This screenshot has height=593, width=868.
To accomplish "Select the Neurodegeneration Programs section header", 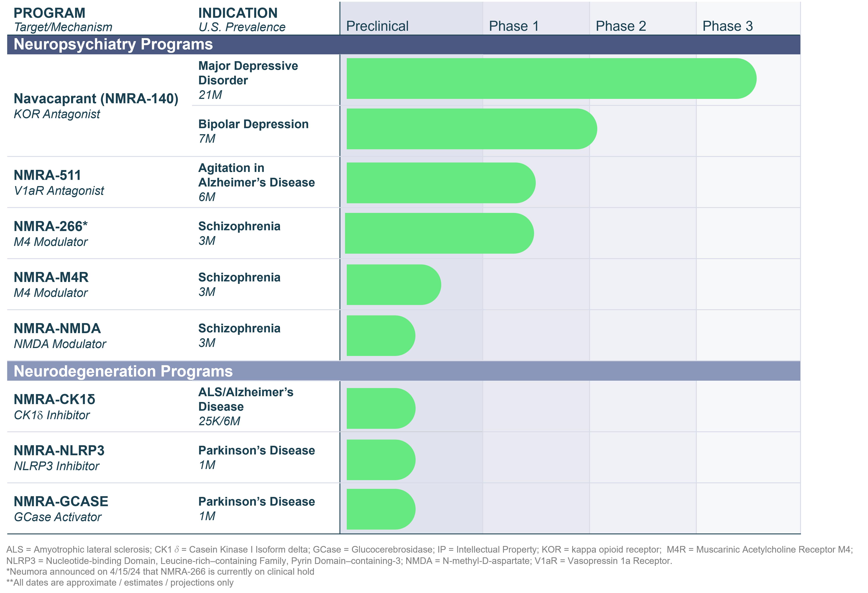I will point(123,371).
